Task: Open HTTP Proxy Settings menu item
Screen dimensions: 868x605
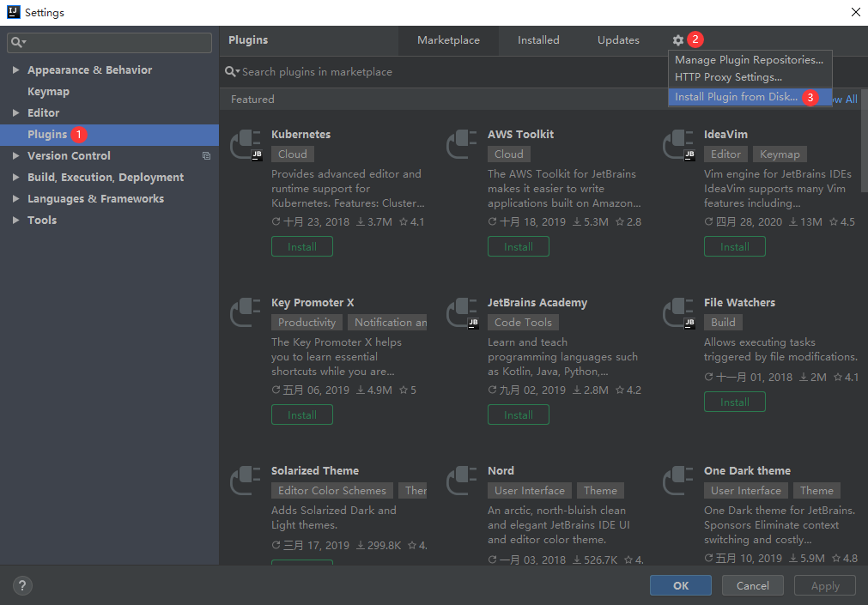Action: click(x=750, y=77)
